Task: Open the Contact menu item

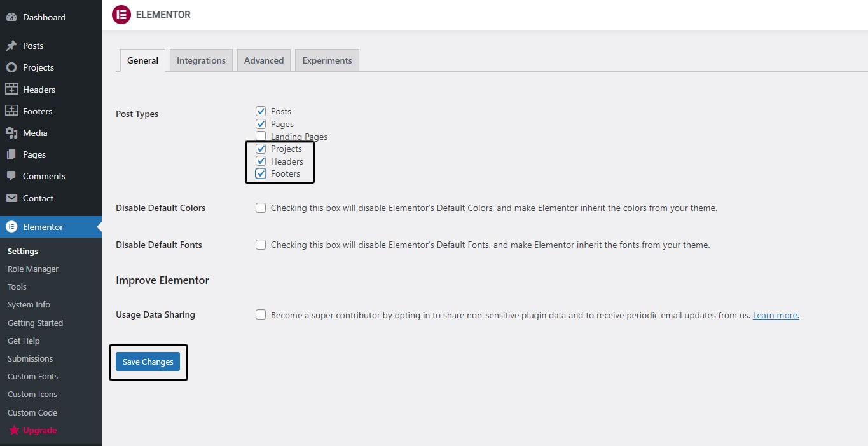Action: point(51,198)
